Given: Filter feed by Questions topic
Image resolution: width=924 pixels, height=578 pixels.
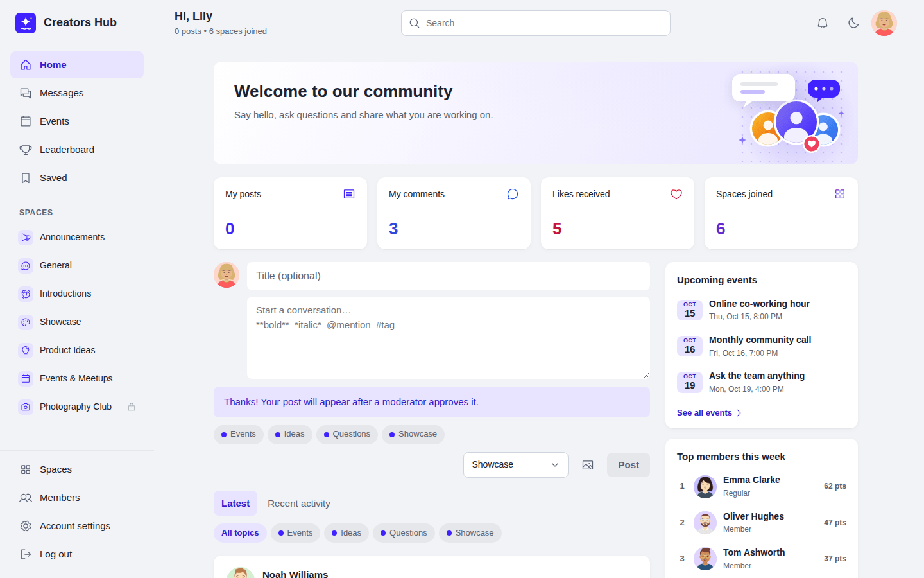Looking at the screenshot, I should pyautogui.click(x=404, y=533).
